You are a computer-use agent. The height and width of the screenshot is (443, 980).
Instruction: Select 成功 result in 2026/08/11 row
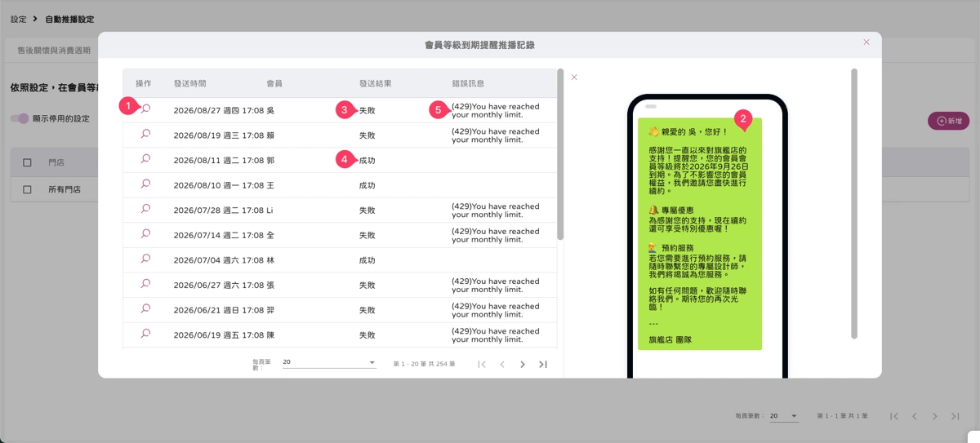(x=367, y=161)
